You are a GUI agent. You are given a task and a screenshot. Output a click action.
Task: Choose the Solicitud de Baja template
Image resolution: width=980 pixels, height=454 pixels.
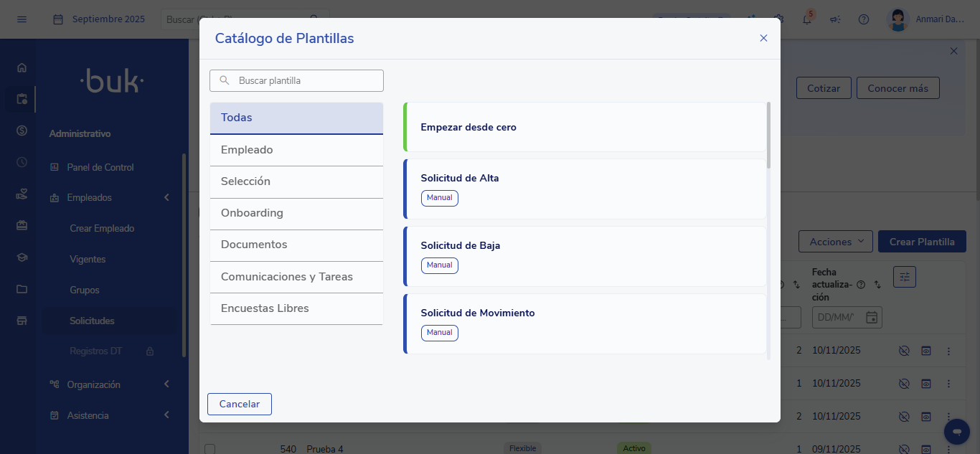(585, 256)
